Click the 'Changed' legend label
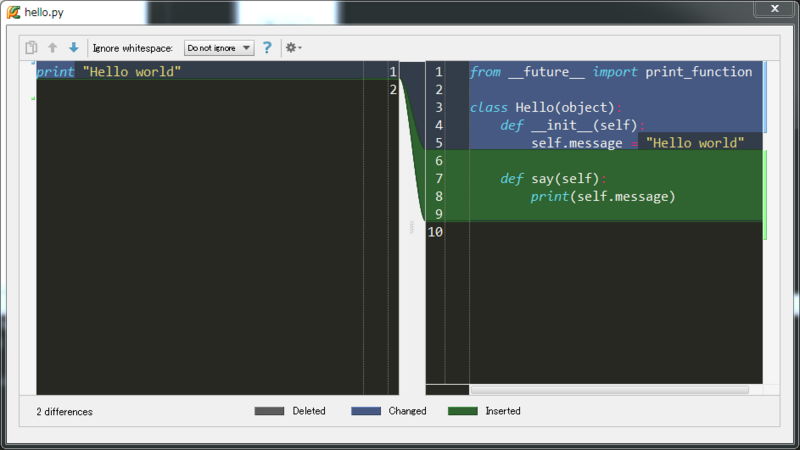The image size is (800, 450). coord(407,411)
